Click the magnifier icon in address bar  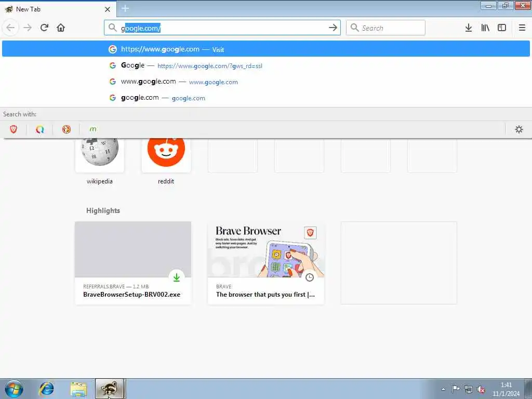tap(112, 28)
